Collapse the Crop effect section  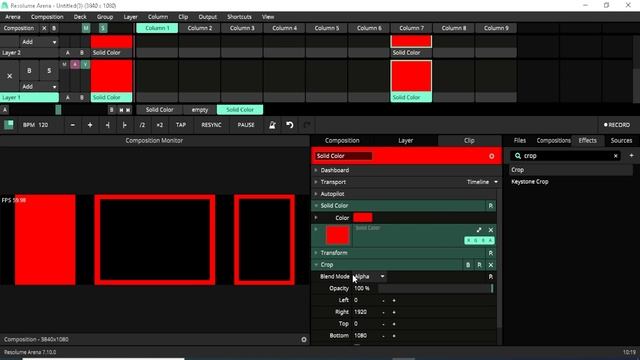(x=316, y=265)
